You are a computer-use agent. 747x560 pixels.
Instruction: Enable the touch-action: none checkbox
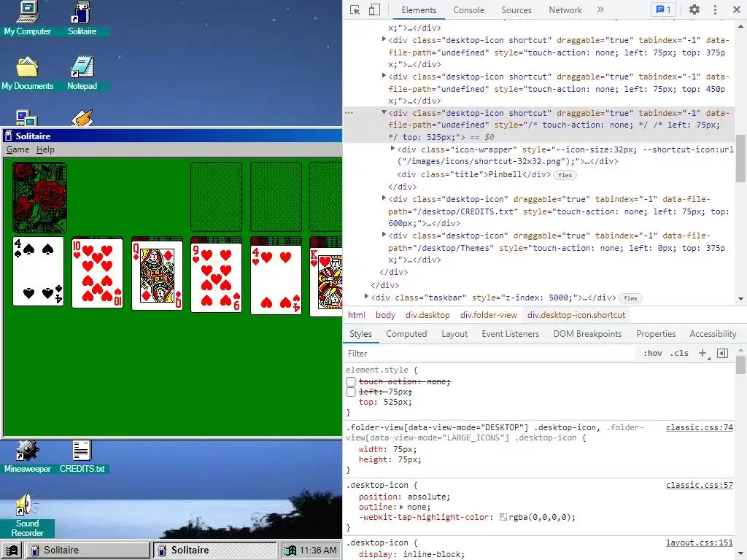351,381
